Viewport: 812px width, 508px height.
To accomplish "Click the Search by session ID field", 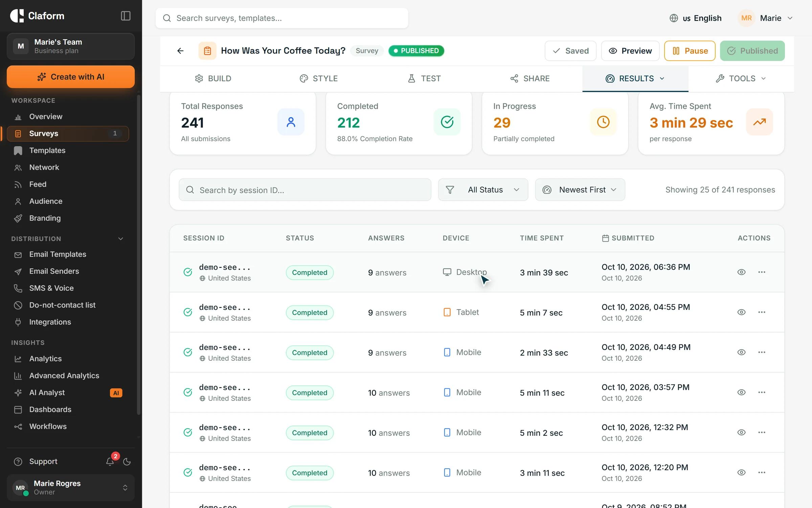I will 305,190.
